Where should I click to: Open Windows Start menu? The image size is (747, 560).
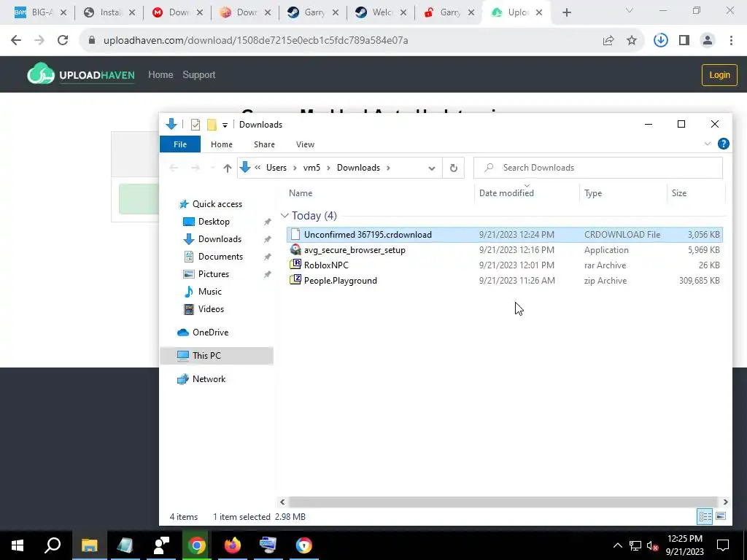point(18,545)
